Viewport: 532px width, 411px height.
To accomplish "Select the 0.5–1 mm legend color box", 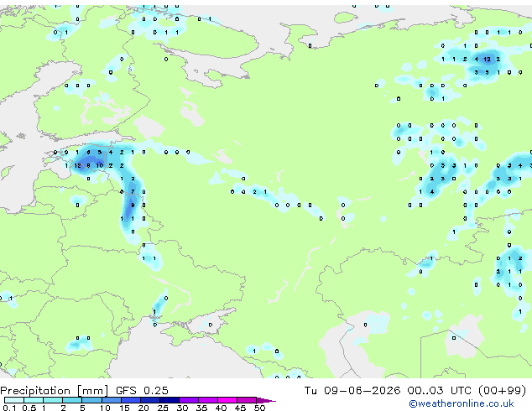I will [34, 400].
